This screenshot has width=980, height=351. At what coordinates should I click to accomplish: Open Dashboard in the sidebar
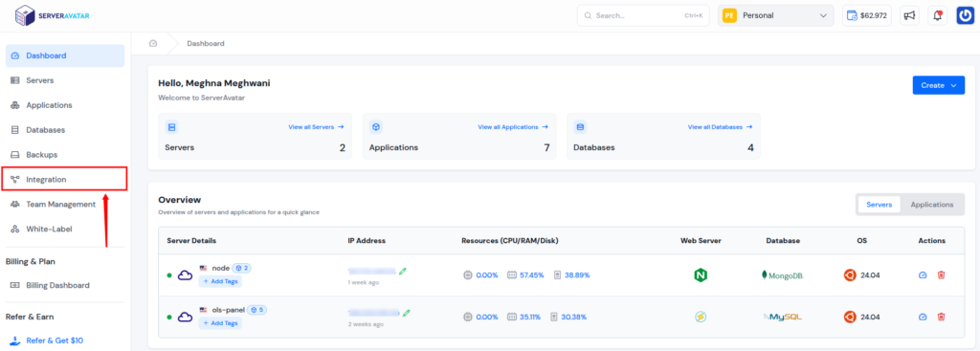point(65,55)
